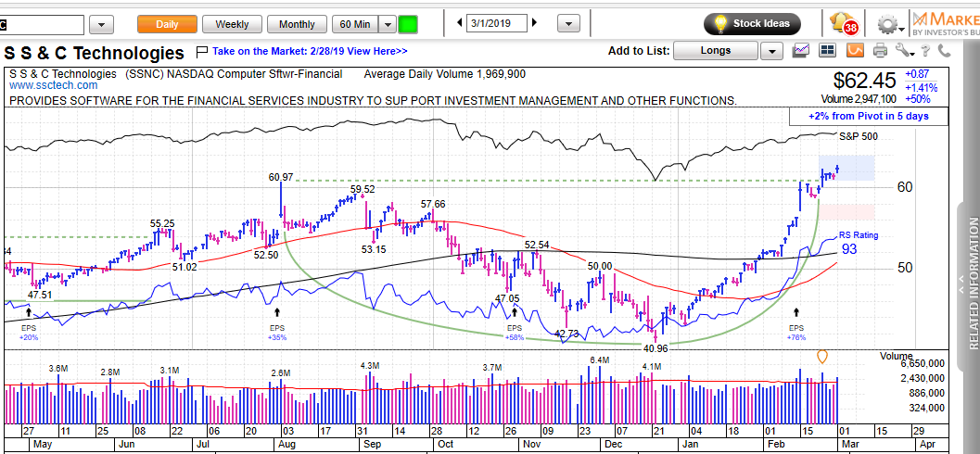980x454 pixels.
Task: Click the phone contact icon
Action: click(945, 51)
